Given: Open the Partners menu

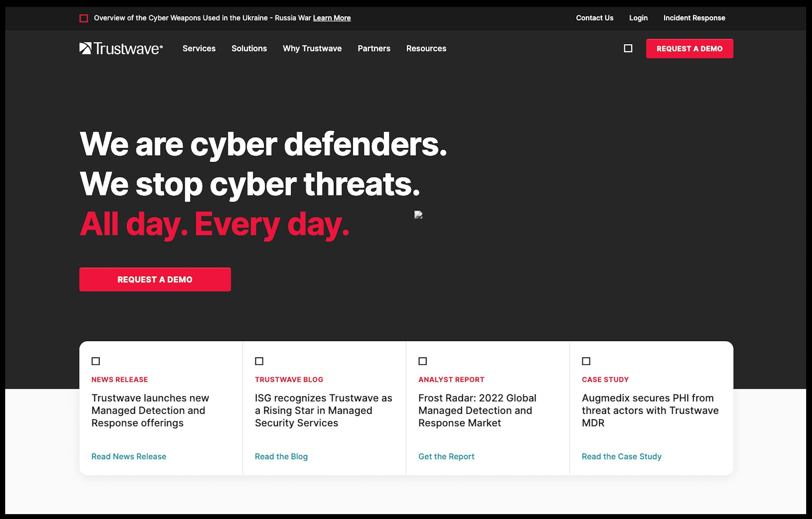Looking at the screenshot, I should (374, 48).
